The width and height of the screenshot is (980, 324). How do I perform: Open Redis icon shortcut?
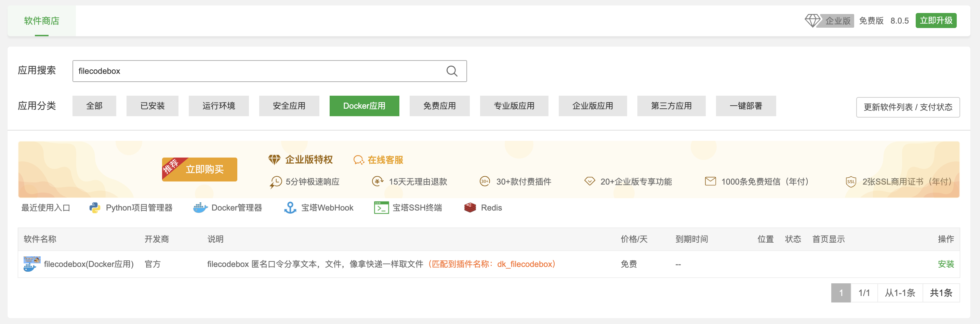pyautogui.click(x=470, y=208)
